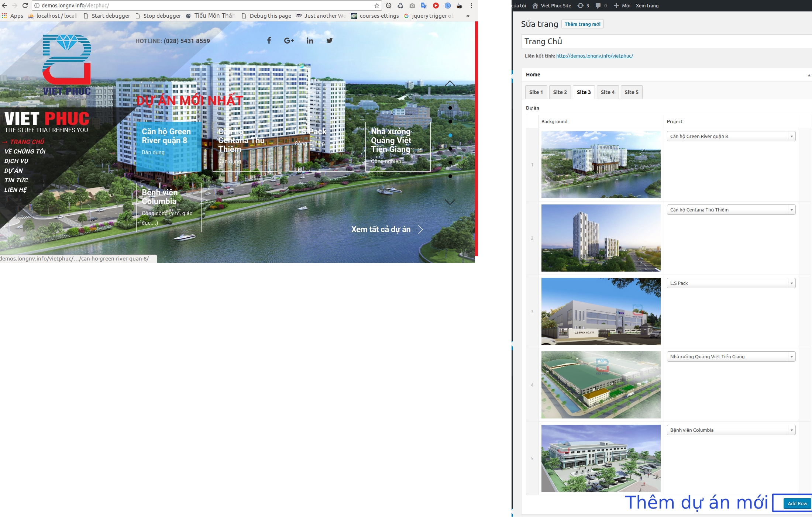Switch to the Site 4 tab
Screen dimensions: 812x517
pos(608,92)
